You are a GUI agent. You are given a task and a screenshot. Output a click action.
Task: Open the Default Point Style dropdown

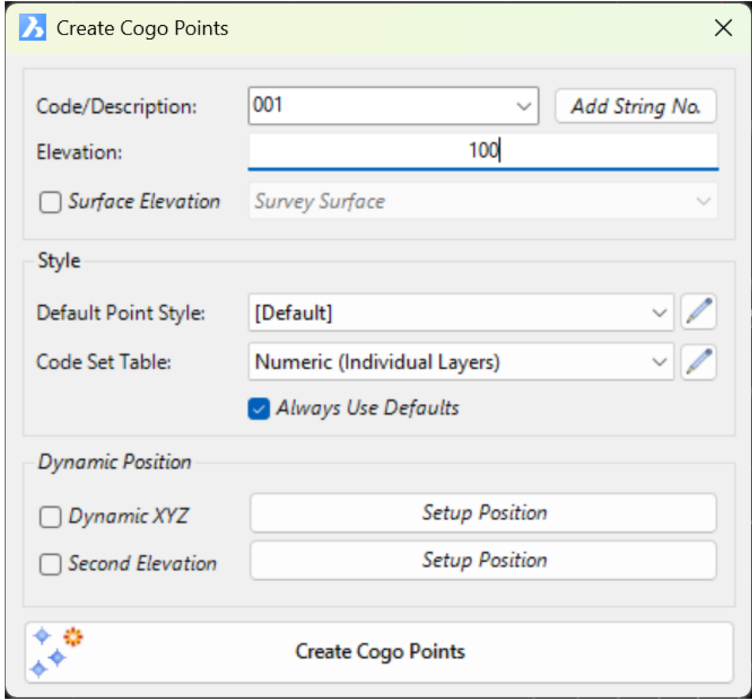coord(659,312)
